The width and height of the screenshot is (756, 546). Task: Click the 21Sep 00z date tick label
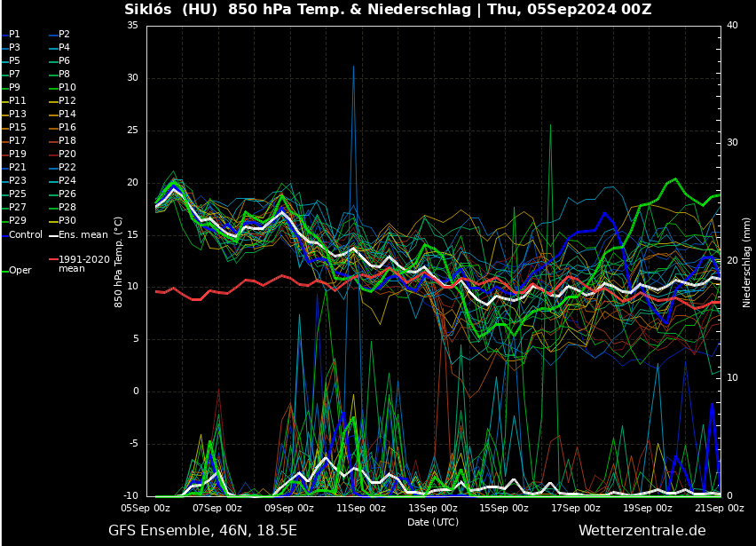pos(720,508)
